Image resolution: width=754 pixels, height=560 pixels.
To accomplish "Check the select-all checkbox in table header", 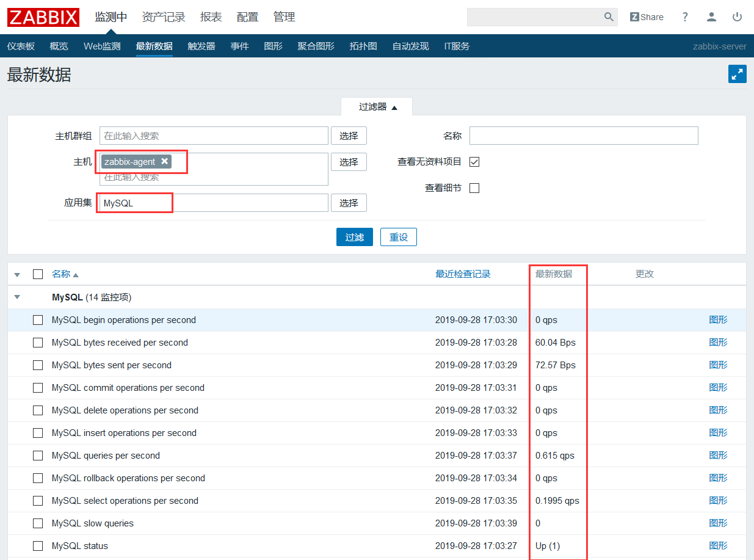I will 38,274.
